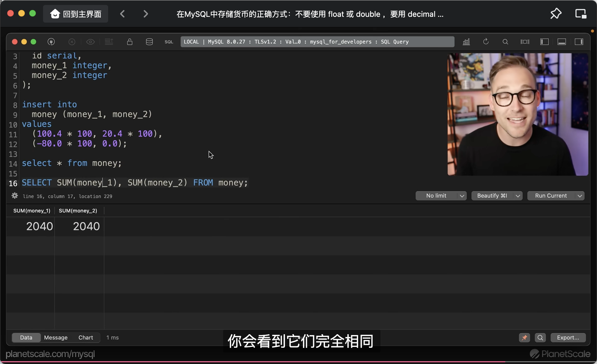The image size is (597, 364).
Task: Click the Run Current button
Action: [x=551, y=196]
